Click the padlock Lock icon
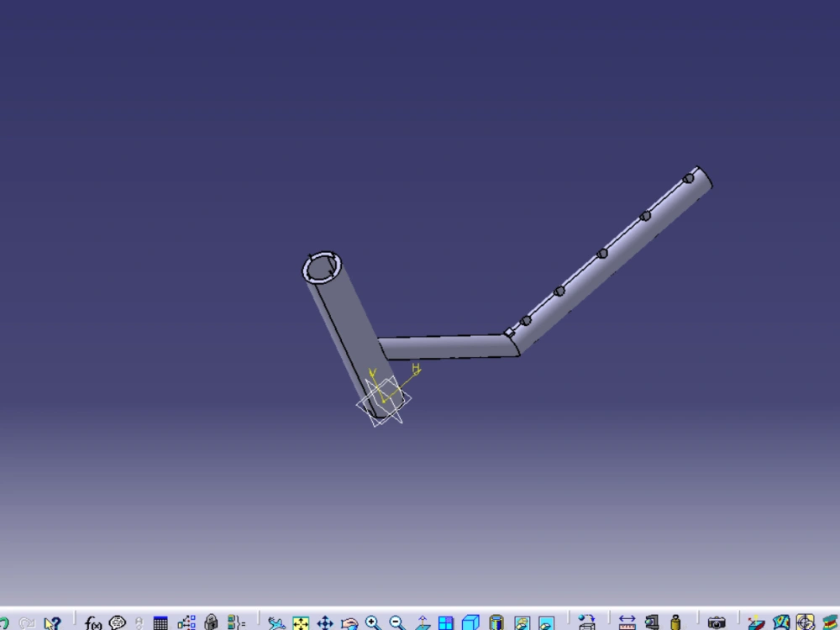Viewport: 840px width, 630px height. [x=211, y=622]
